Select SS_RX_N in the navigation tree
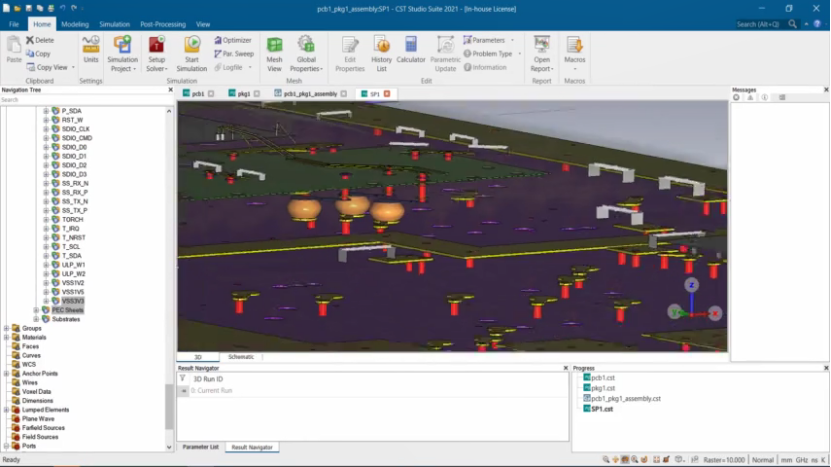831x467 pixels. point(75,183)
